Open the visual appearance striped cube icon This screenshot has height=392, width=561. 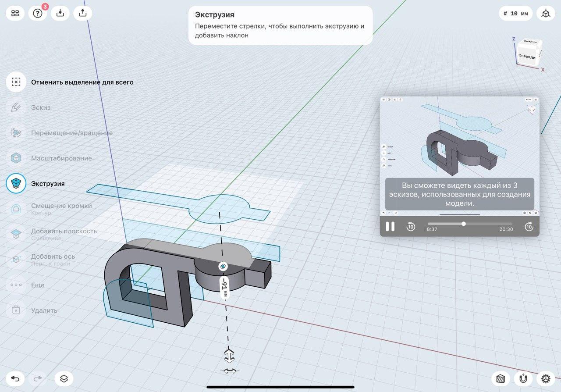(x=501, y=378)
